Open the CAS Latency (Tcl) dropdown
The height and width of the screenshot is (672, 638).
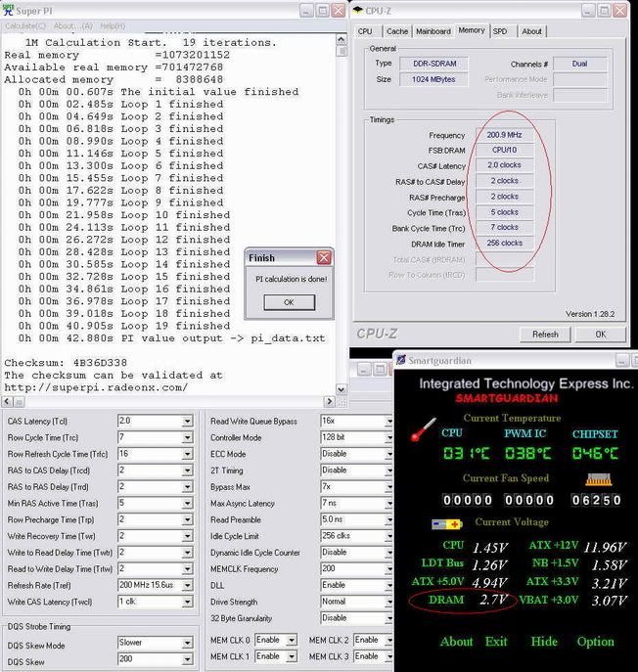[187, 421]
